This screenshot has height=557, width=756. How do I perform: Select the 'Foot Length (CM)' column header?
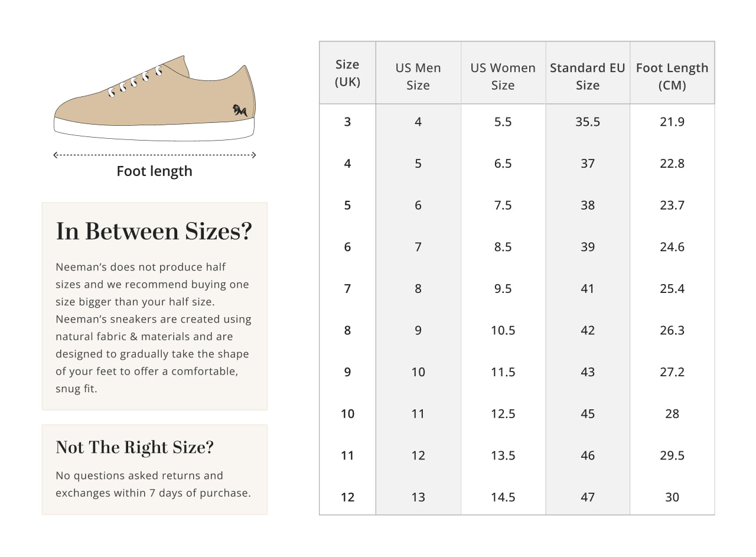pyautogui.click(x=672, y=76)
